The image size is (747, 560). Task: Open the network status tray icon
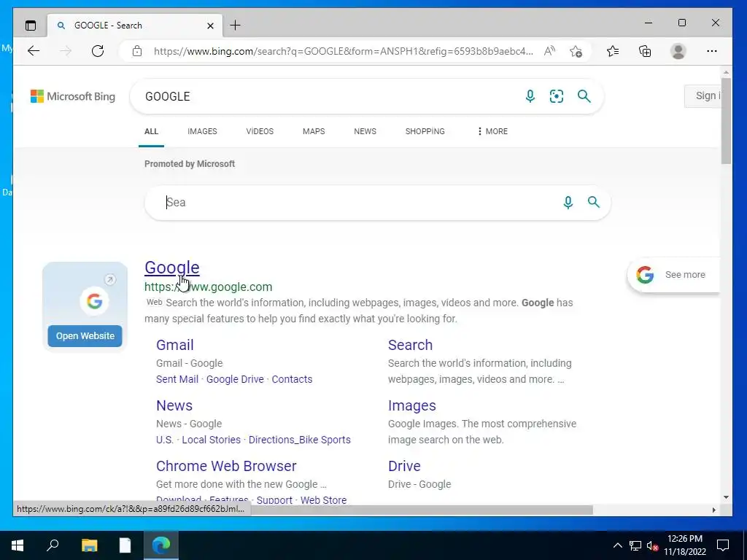pyautogui.click(x=635, y=545)
